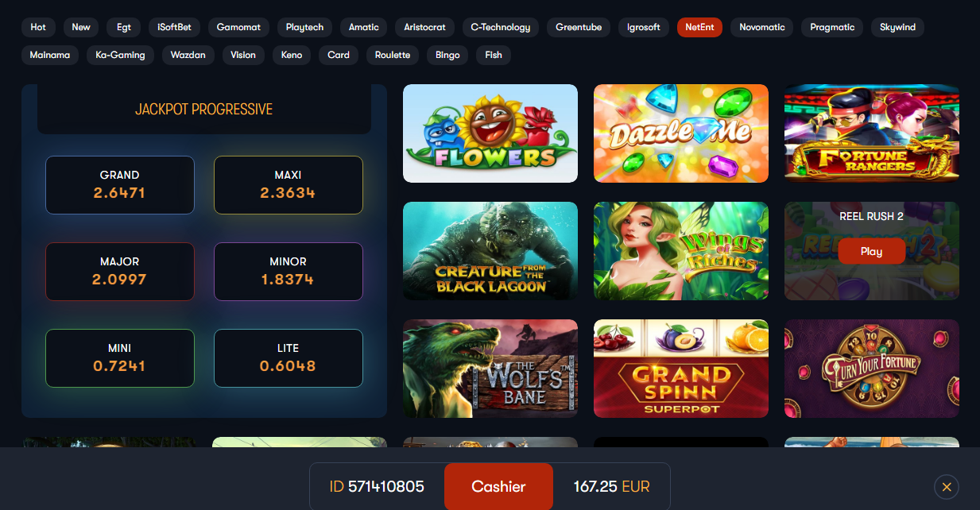Image resolution: width=980 pixels, height=510 pixels.
Task: Open the Cashier
Action: (498, 487)
